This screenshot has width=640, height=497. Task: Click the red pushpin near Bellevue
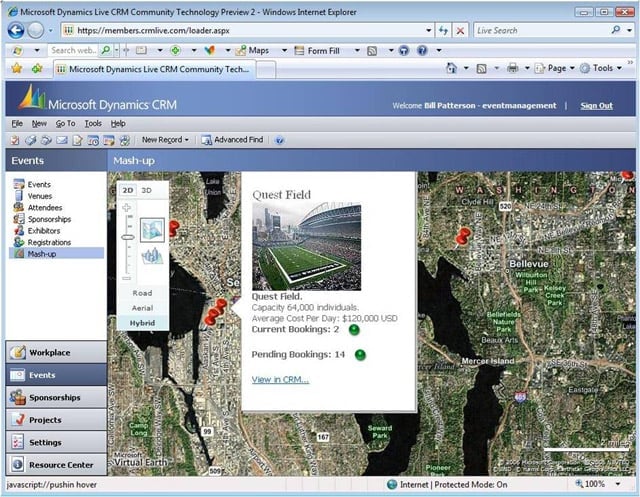tap(462, 238)
